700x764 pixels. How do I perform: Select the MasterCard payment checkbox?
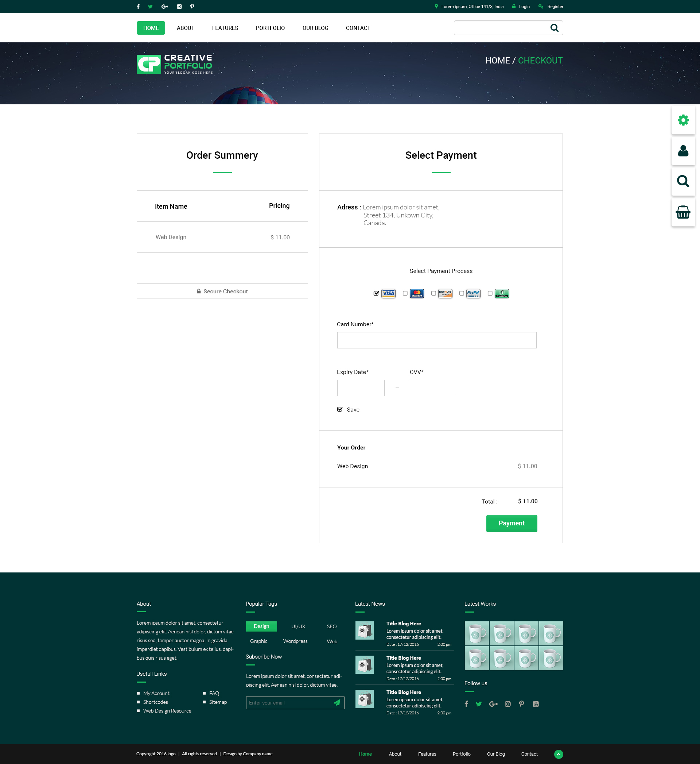point(405,293)
